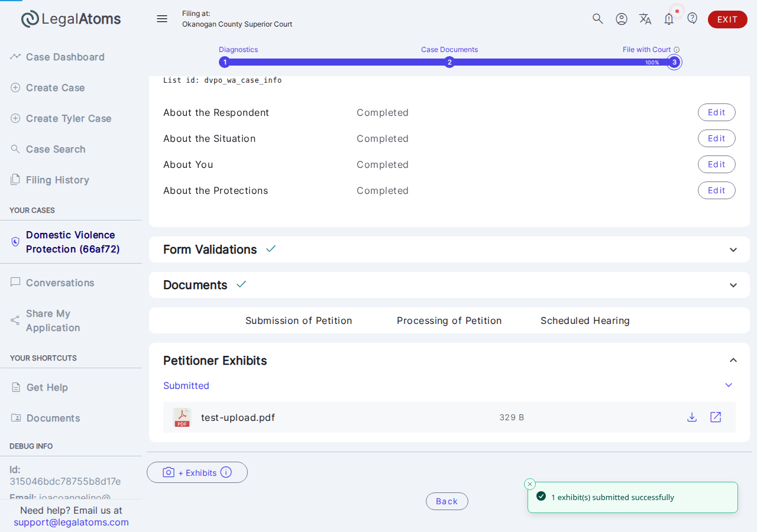Click the LegalAtoms logo

[71, 19]
